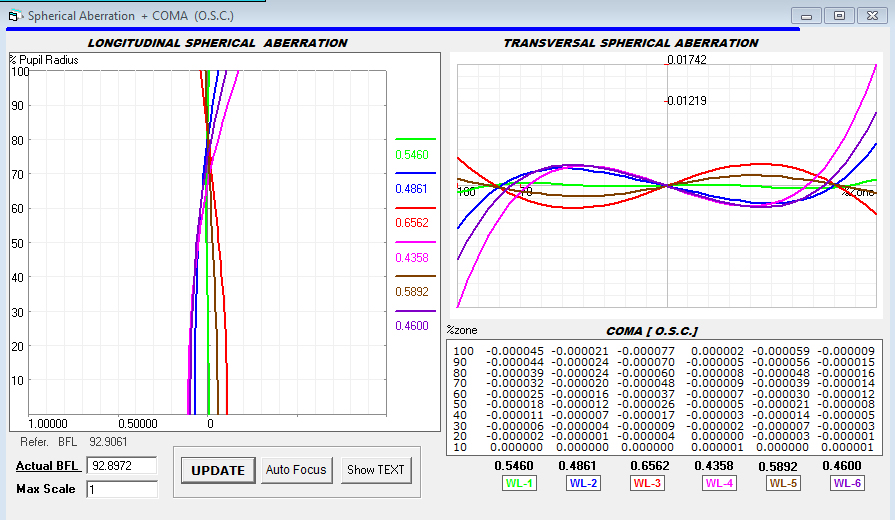895x520 pixels.
Task: Run Auto Focus
Action: coord(296,470)
